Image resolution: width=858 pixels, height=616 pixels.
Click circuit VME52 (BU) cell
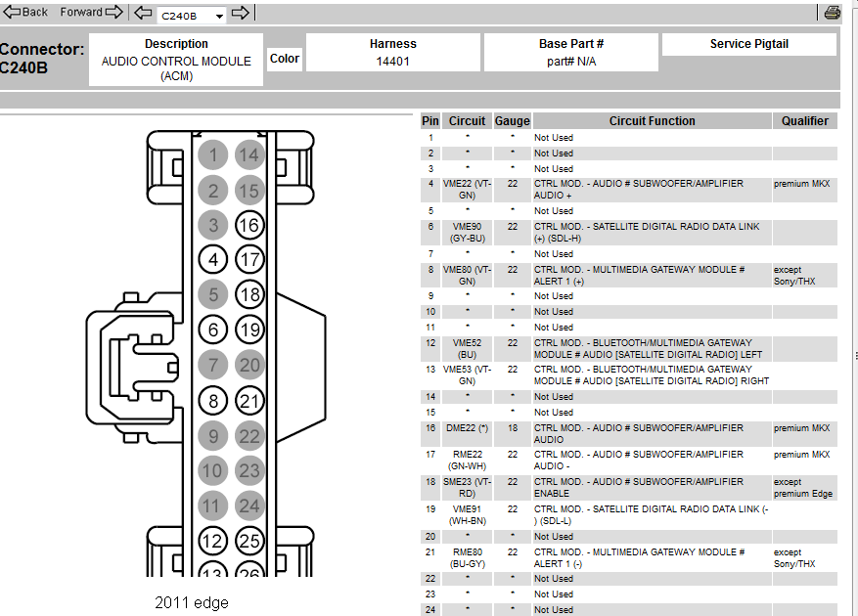click(x=467, y=348)
